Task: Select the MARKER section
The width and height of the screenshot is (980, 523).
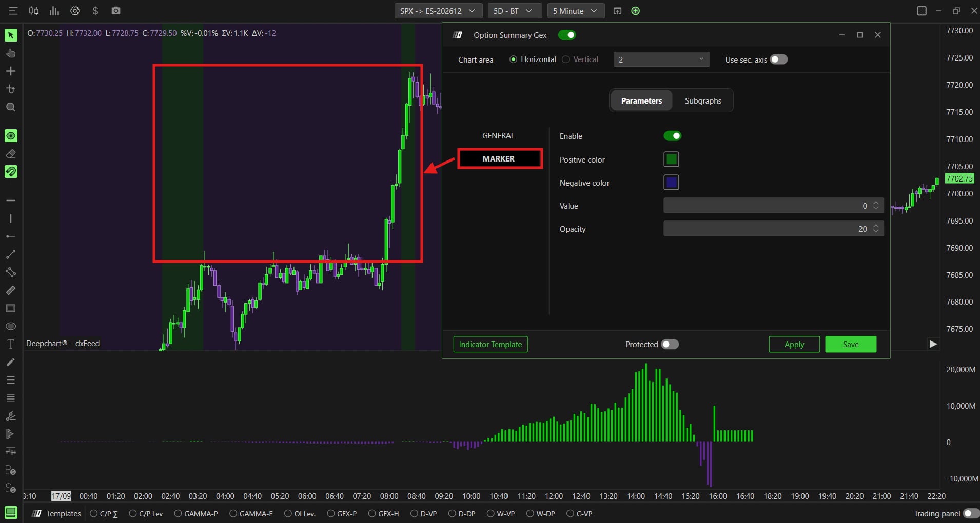Action: [500, 158]
